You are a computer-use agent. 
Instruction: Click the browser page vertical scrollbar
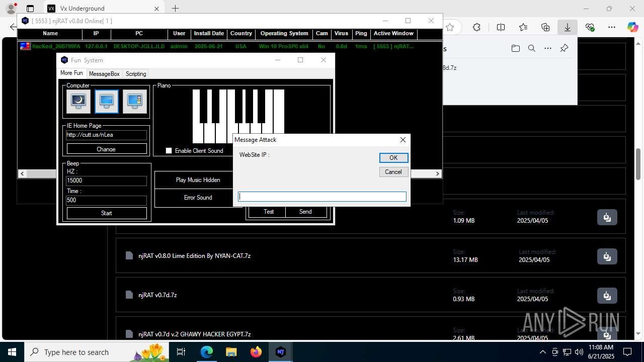pos(638,164)
